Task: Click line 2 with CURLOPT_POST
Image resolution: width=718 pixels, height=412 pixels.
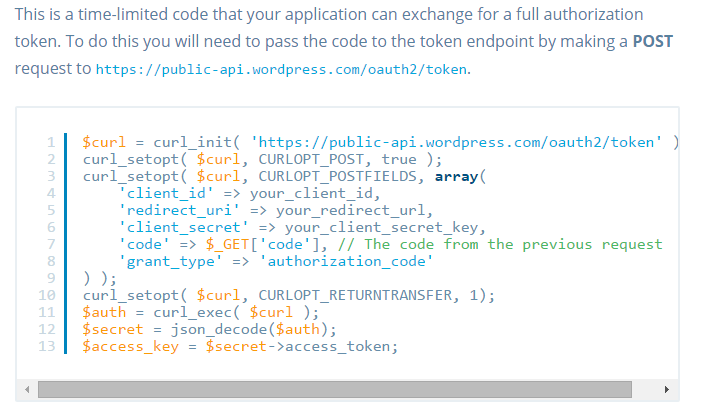Action: tap(262, 159)
